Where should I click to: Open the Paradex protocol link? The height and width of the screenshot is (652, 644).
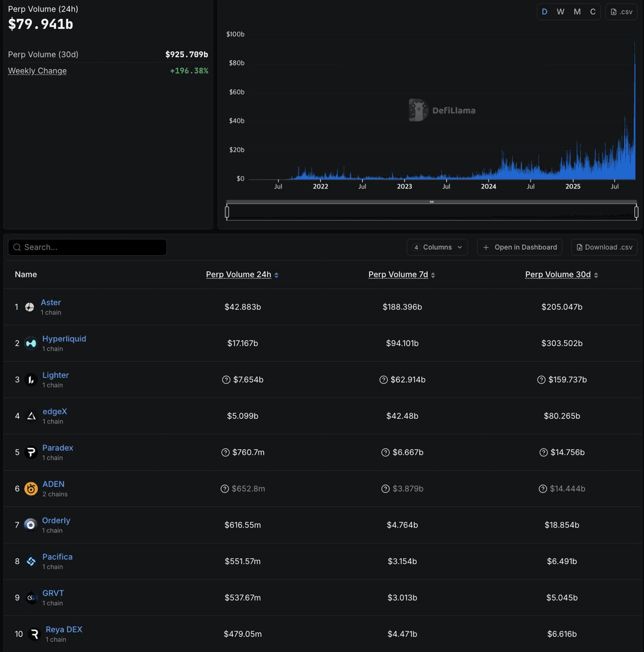(58, 448)
